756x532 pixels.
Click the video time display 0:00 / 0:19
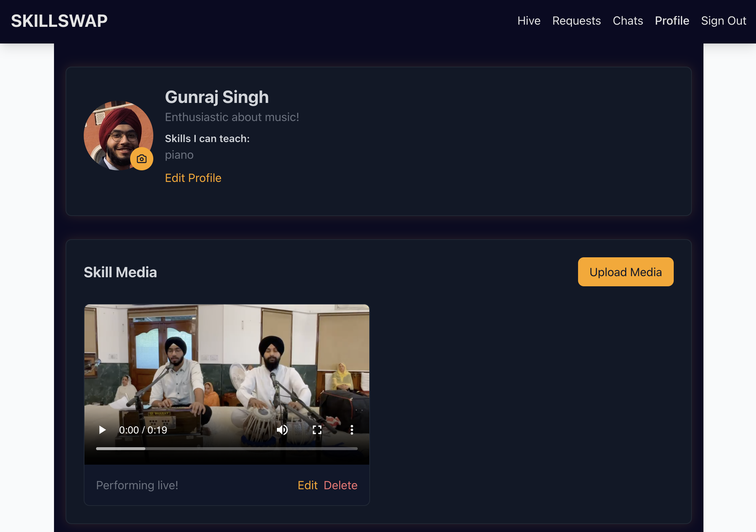(143, 430)
